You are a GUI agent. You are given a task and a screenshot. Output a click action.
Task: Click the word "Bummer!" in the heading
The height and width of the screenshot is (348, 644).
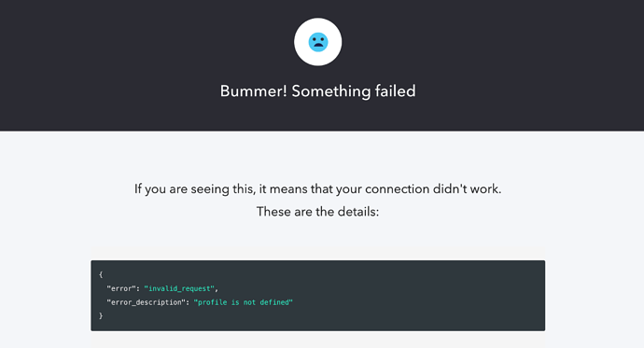(254, 91)
